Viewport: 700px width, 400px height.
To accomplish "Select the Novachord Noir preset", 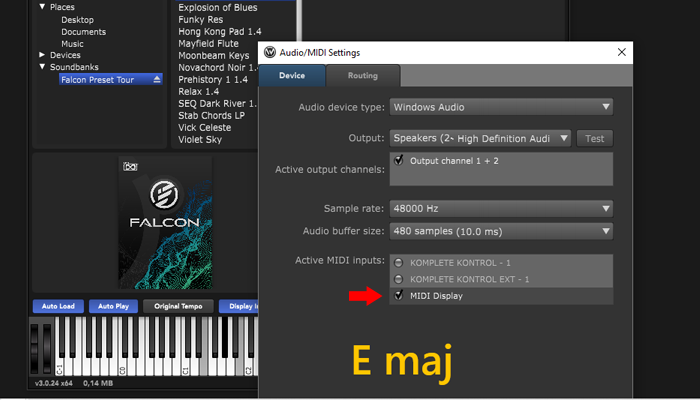I will [x=218, y=68].
